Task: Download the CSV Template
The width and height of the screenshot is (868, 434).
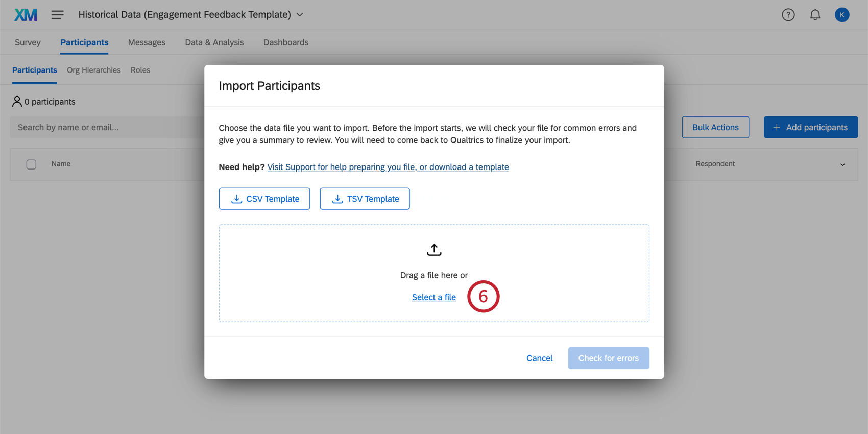Action: 264,199
